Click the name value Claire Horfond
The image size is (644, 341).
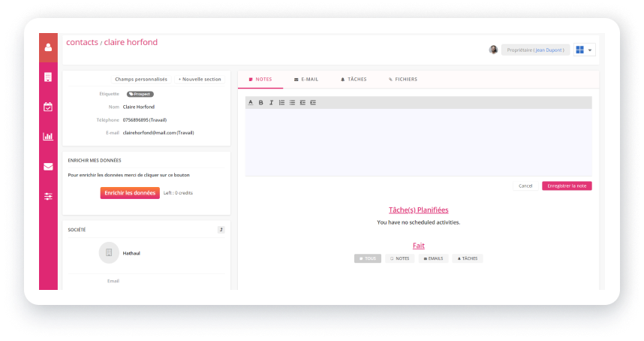tap(138, 107)
